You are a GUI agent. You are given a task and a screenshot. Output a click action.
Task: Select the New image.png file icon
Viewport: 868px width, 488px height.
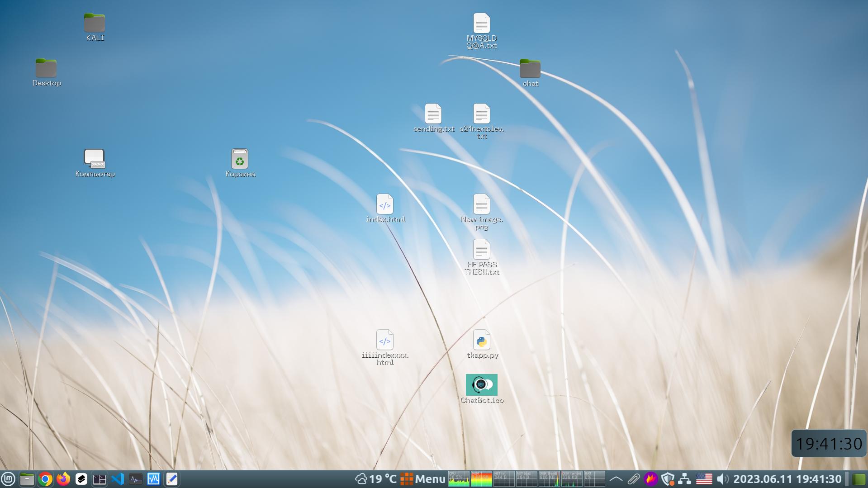[x=482, y=212]
